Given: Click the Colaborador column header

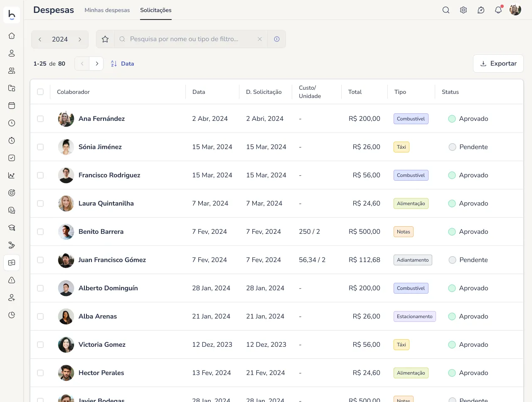Looking at the screenshot, I should (x=73, y=92).
